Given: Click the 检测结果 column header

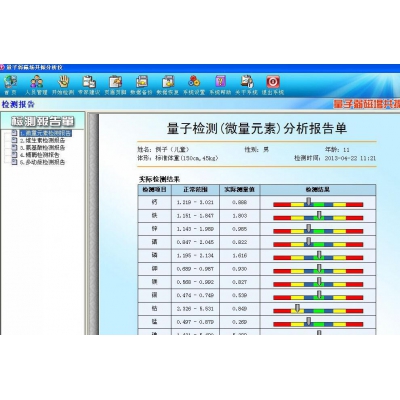Looking at the screenshot, I should point(318,190).
